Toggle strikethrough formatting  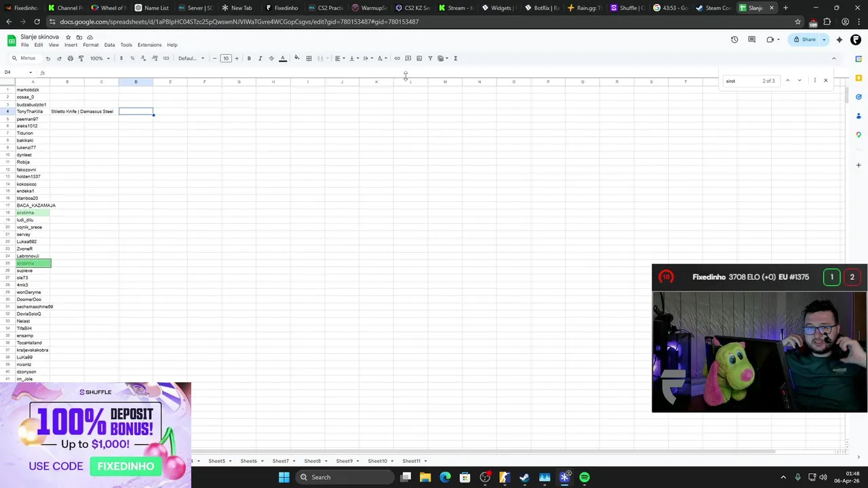click(271, 58)
